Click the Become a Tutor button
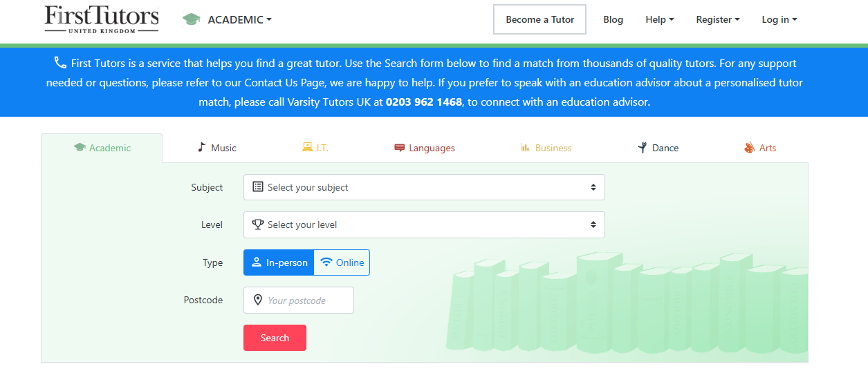This screenshot has height=373, width=868. tap(539, 19)
